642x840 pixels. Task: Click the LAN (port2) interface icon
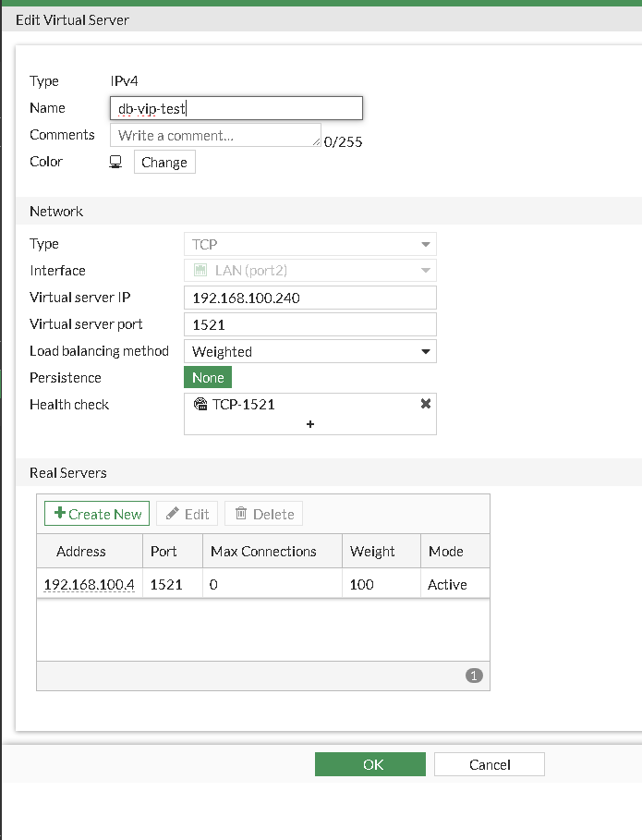(x=200, y=271)
